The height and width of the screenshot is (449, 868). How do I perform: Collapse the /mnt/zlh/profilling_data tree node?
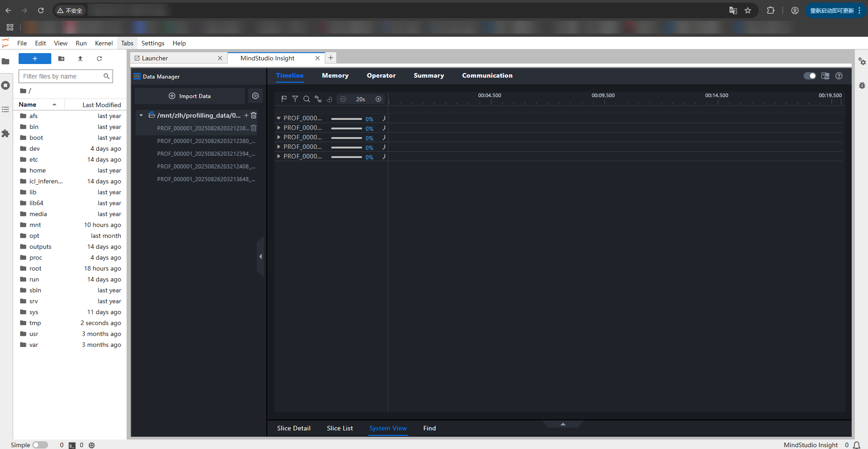(x=141, y=115)
